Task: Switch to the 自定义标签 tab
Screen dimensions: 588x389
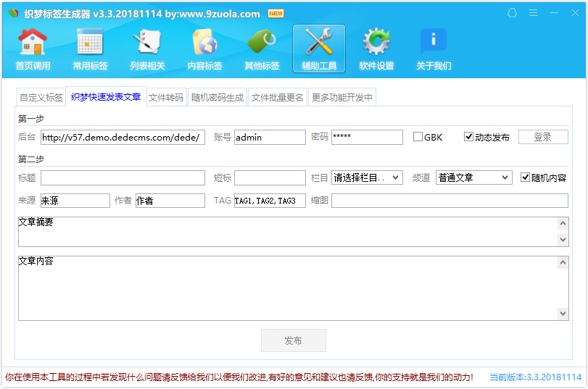Action: (x=41, y=98)
